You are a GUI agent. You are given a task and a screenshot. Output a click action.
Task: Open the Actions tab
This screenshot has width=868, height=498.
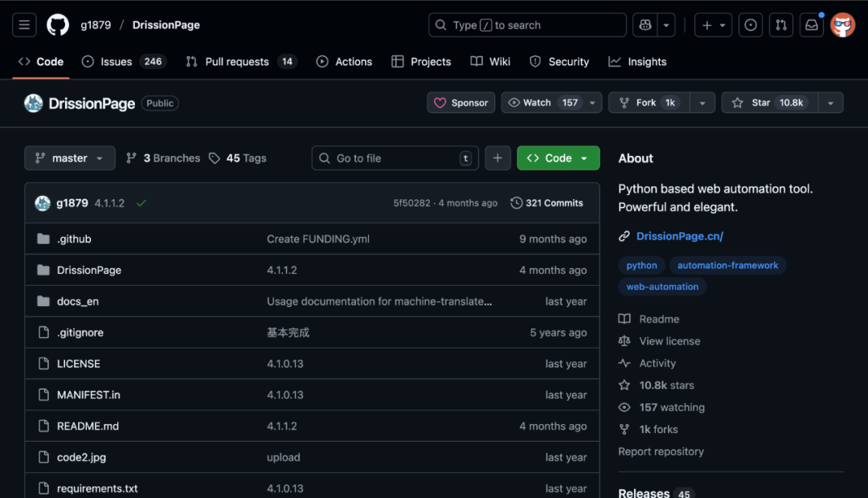(344, 62)
